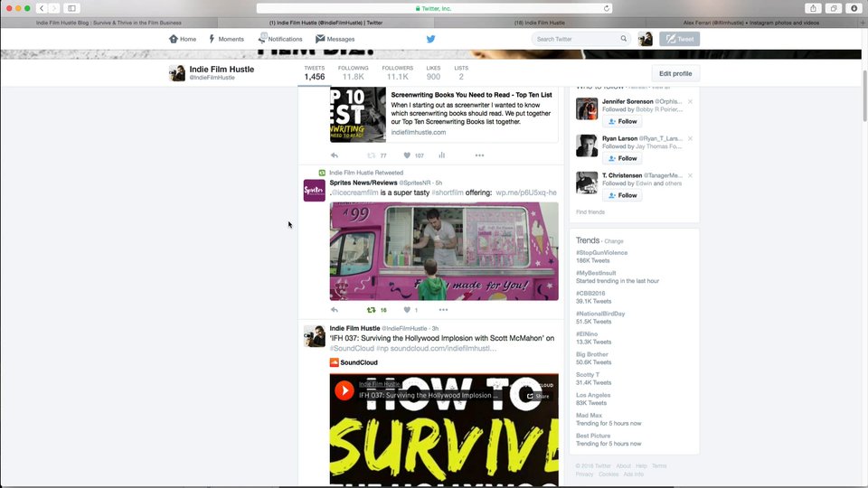Reply to the Sprites News/Reviews tweet
This screenshot has width=868, height=488.
point(335,310)
